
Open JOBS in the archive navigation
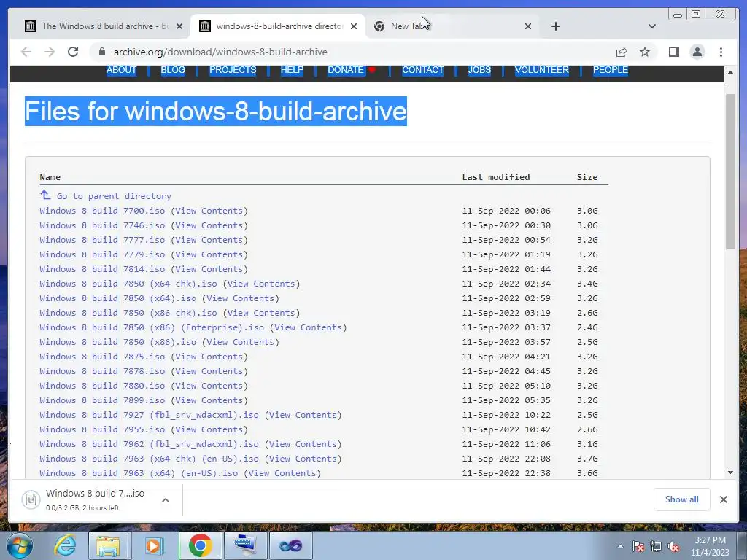click(479, 70)
